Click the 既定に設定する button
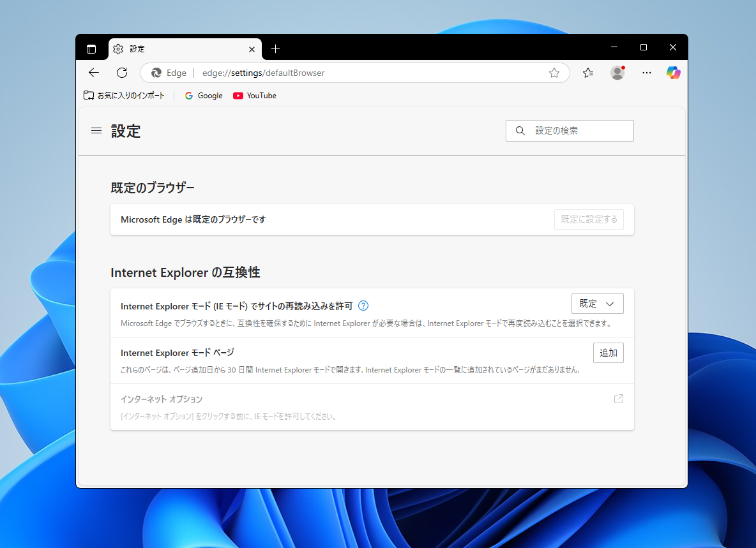Screen dimensions: 756x548 point(589,219)
